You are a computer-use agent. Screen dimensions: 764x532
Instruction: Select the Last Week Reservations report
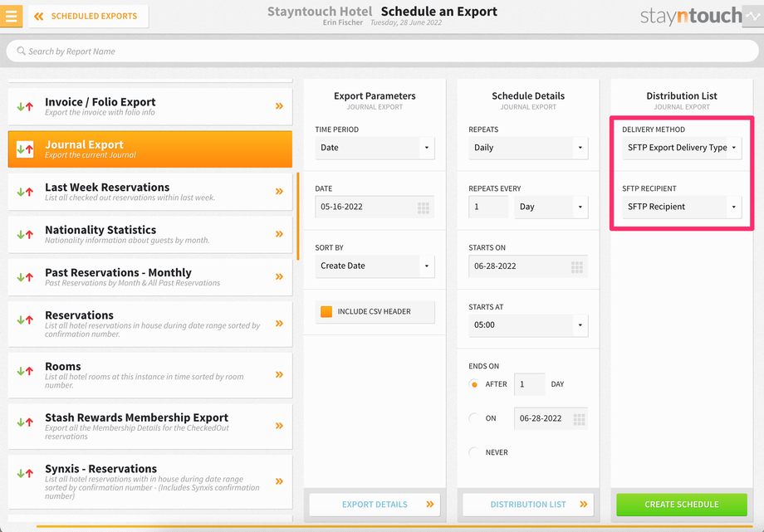coord(150,192)
